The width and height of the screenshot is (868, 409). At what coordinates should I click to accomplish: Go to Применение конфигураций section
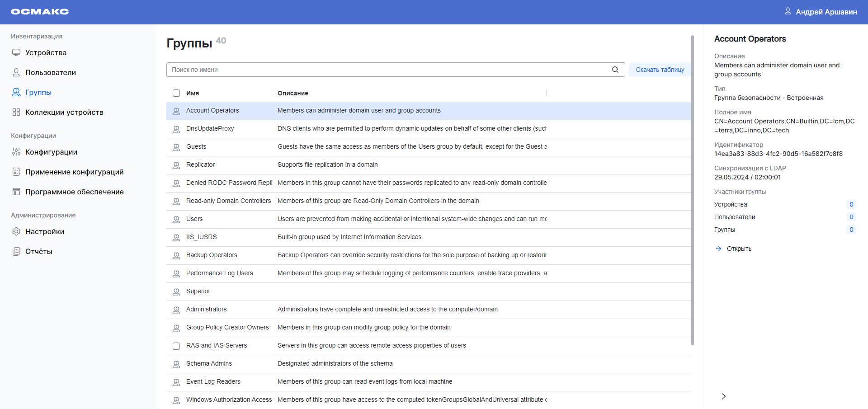tap(74, 172)
